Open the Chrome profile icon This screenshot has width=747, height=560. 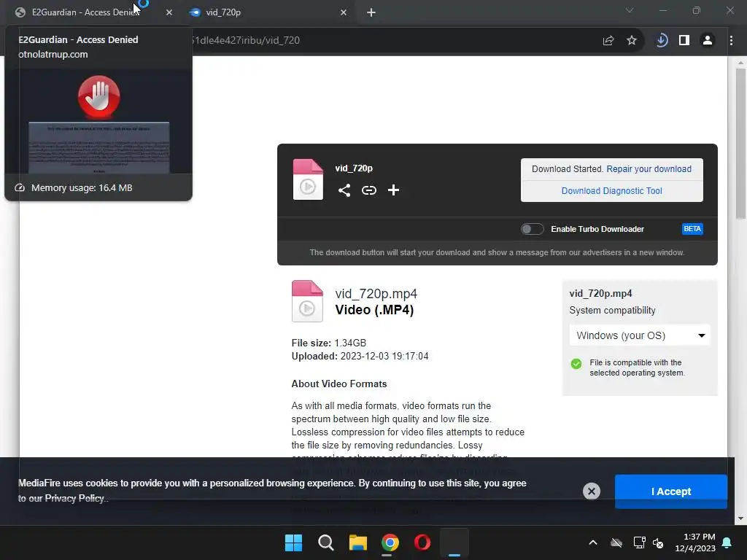tap(708, 41)
